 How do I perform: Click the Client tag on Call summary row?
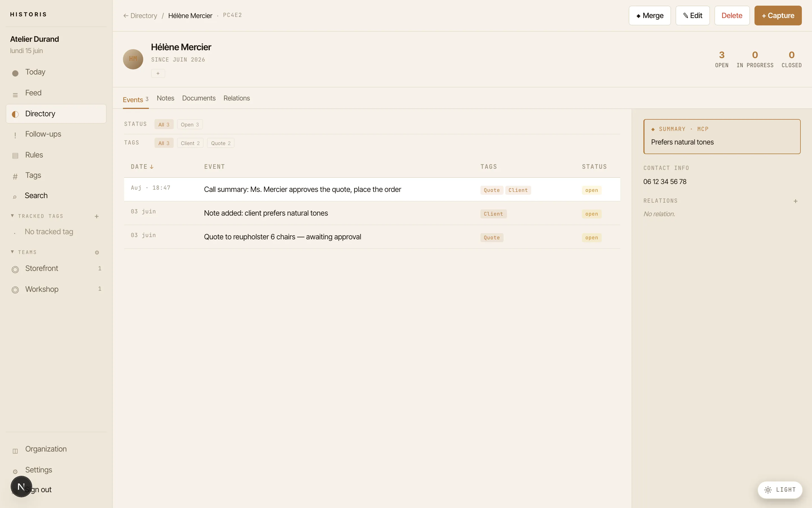[518, 190]
